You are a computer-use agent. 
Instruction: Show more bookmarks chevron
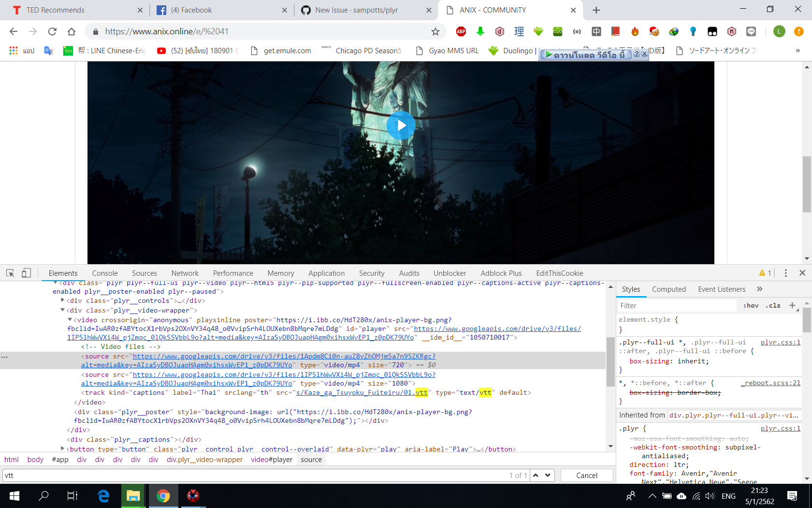click(x=797, y=50)
